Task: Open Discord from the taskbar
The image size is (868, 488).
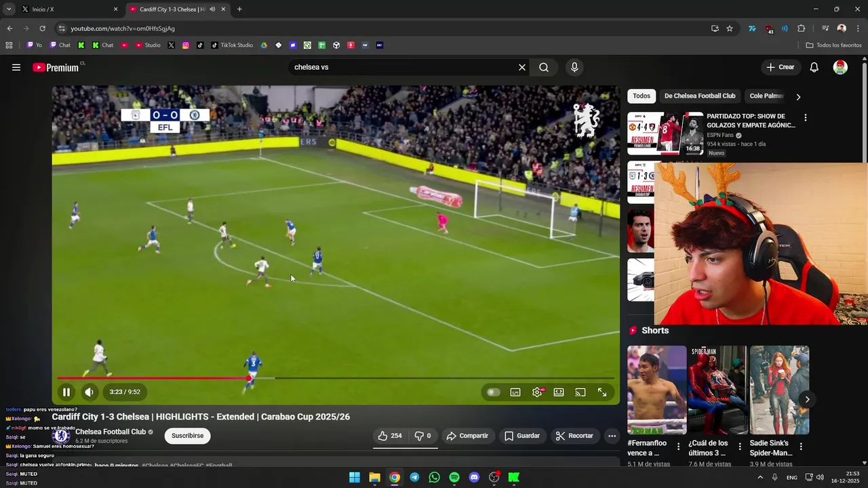Action: [x=474, y=477]
